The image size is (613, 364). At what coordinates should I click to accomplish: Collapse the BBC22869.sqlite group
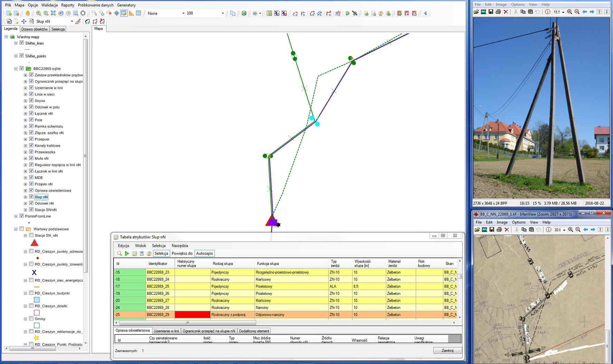click(16, 69)
